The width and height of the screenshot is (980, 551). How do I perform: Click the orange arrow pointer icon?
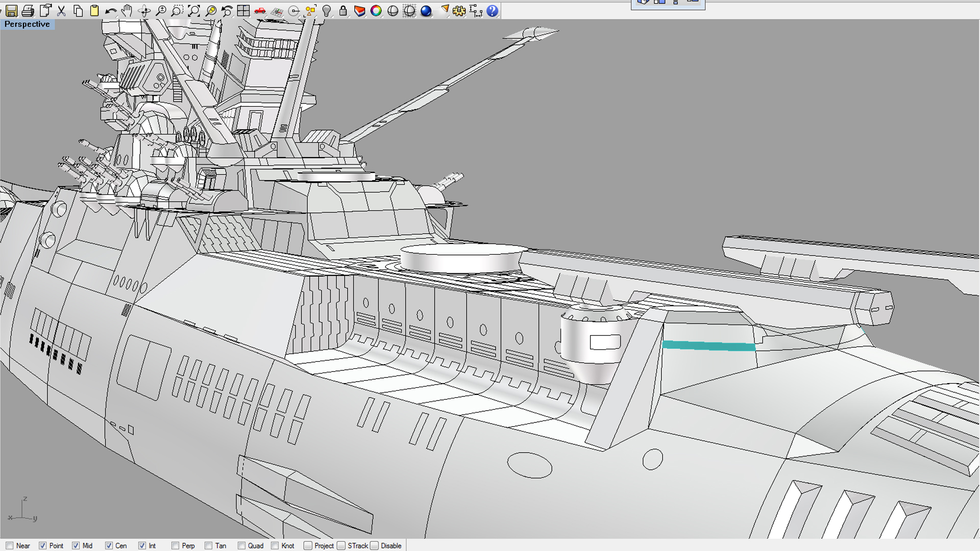coord(444,11)
